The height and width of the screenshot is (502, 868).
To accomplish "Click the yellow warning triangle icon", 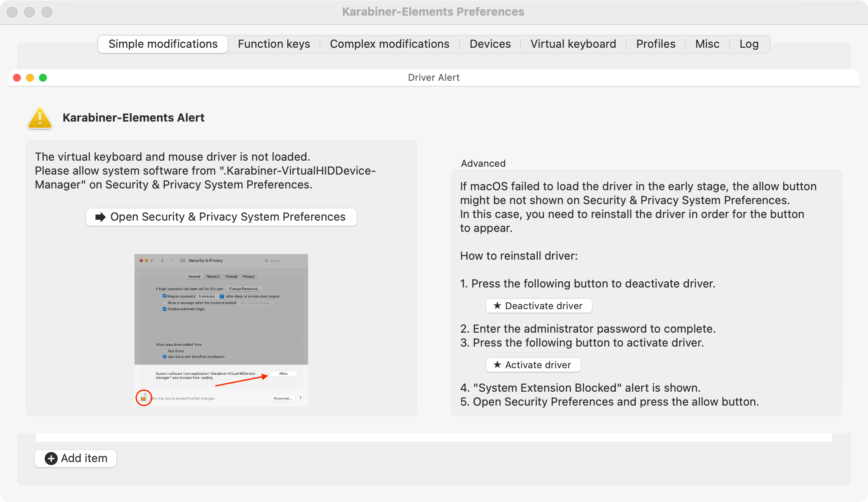I will 40,118.
